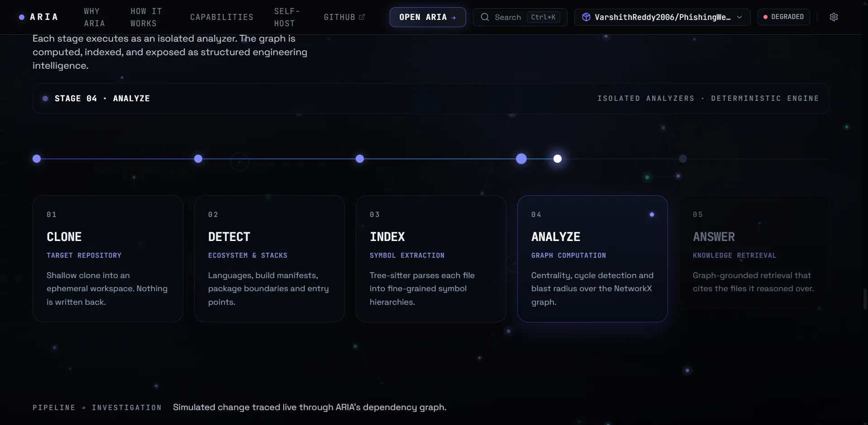
Task: Click the red dot beside DEGRADED
Action: coord(765,17)
